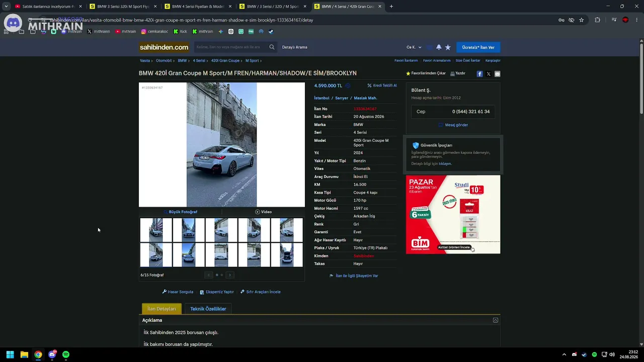Open the X mithrainn bookmark
The width and height of the screenshot is (644, 362).
click(99, 32)
